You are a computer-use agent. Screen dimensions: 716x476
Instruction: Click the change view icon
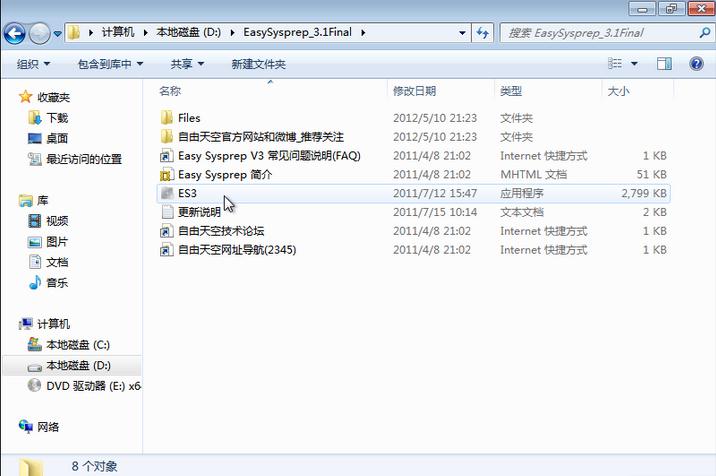click(x=615, y=63)
